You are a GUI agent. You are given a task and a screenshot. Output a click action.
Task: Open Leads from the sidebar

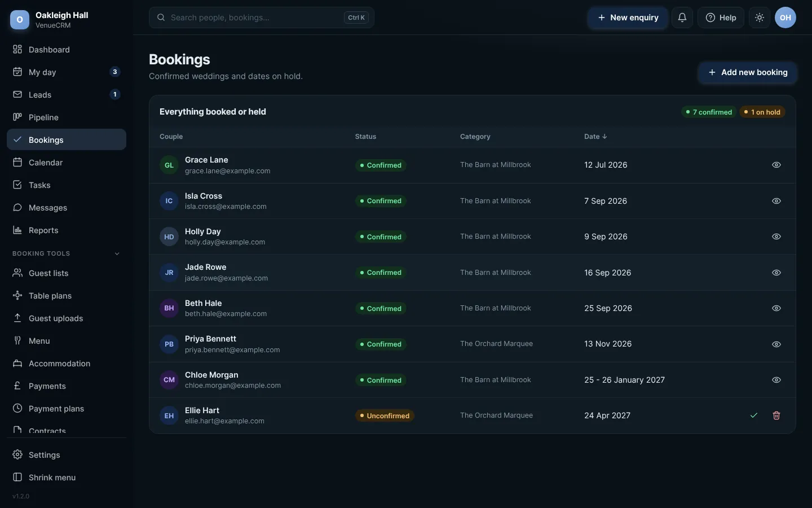(67, 95)
